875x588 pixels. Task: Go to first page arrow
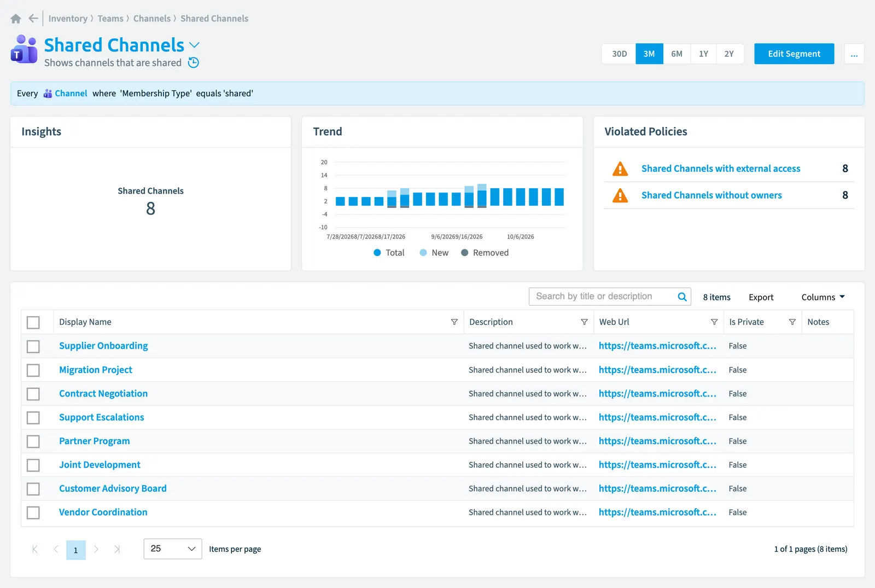[35, 549]
